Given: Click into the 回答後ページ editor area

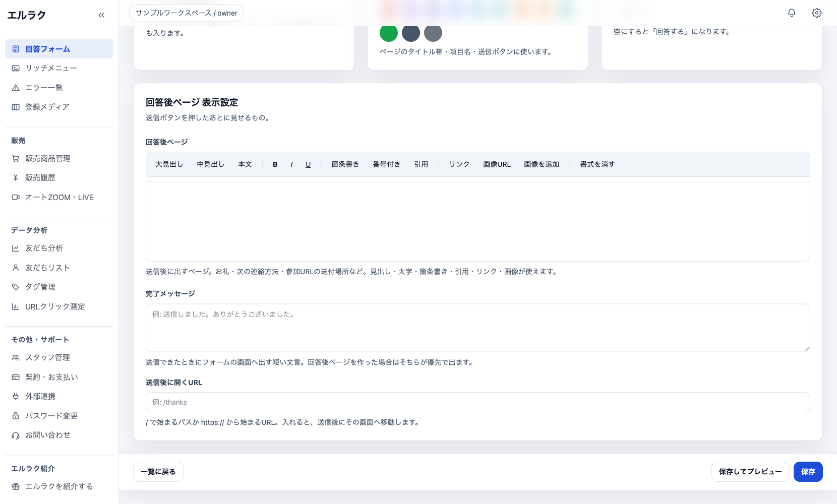Looking at the screenshot, I should [478, 221].
